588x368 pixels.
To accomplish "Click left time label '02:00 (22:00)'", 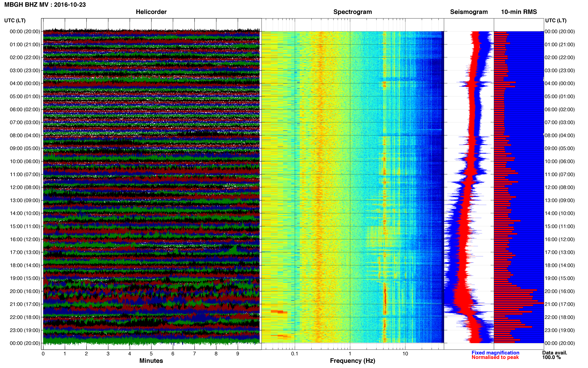I will coord(25,57).
